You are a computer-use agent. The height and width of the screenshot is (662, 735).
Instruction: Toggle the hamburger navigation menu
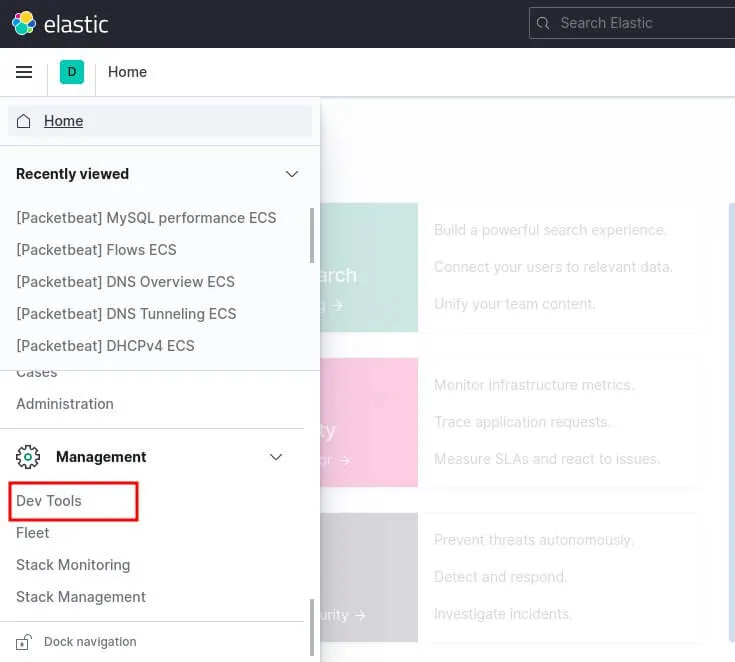pos(24,72)
